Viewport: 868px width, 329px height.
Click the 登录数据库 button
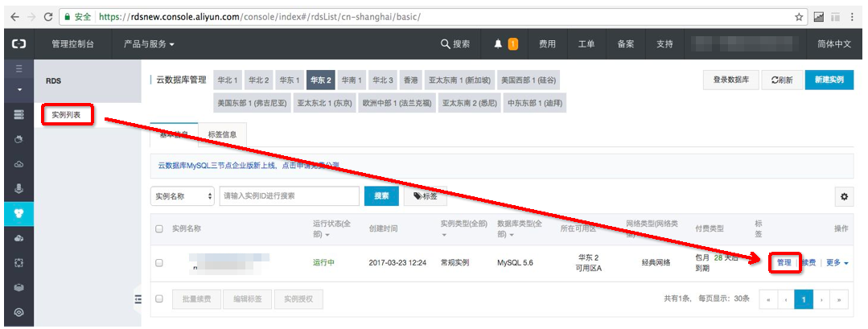730,80
